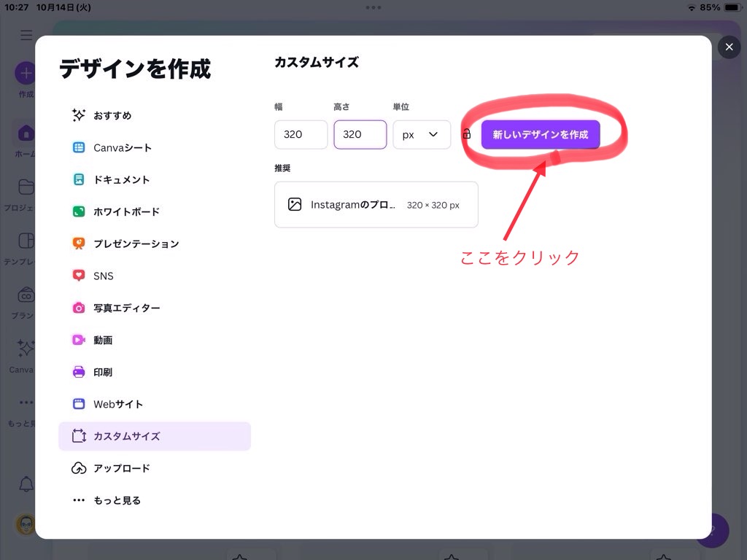This screenshot has height=560, width=747.
Task: Open 写真エディター camera icon
Action: click(x=79, y=308)
